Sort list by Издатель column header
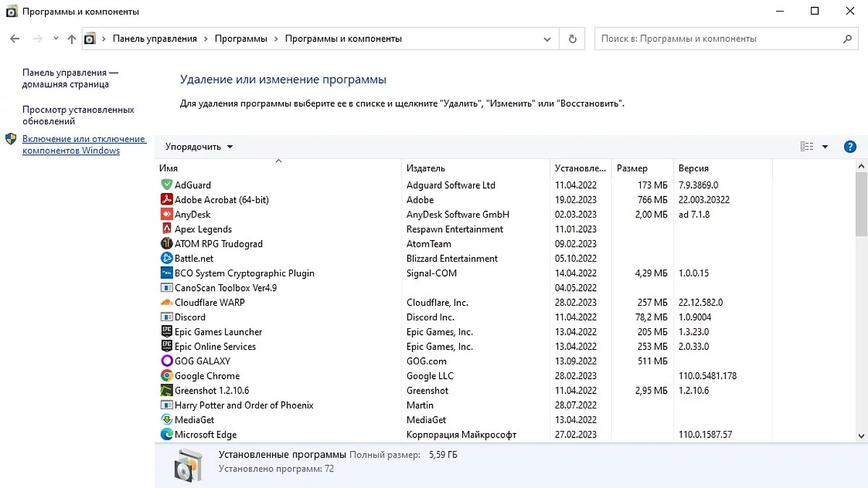 point(426,168)
